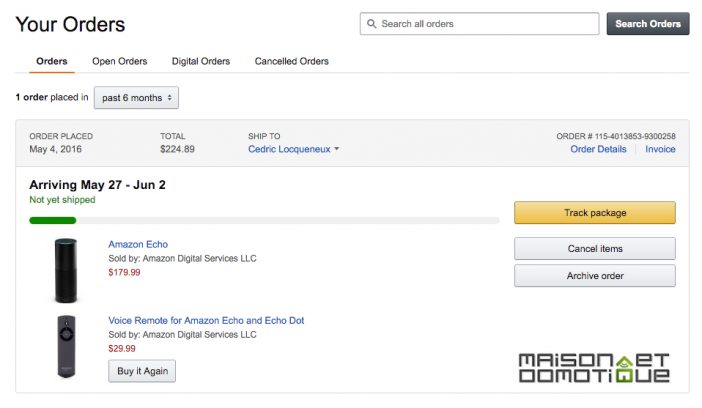The image size is (702, 408).
Task: Switch to the Digital Orders tab
Action: click(201, 61)
